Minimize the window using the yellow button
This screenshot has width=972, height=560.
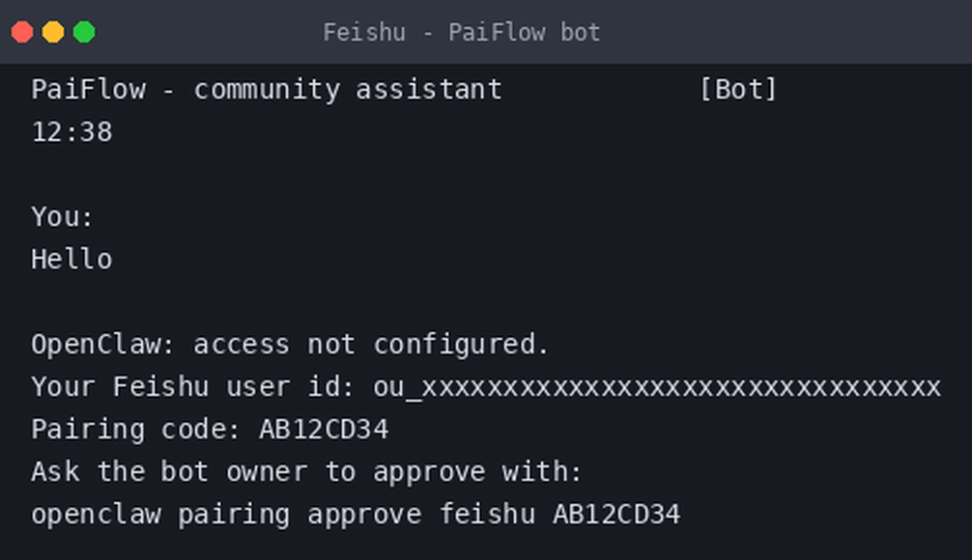coord(53,32)
